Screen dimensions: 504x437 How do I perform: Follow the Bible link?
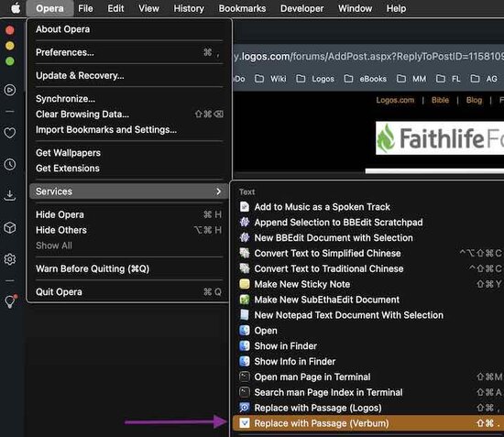click(x=440, y=100)
